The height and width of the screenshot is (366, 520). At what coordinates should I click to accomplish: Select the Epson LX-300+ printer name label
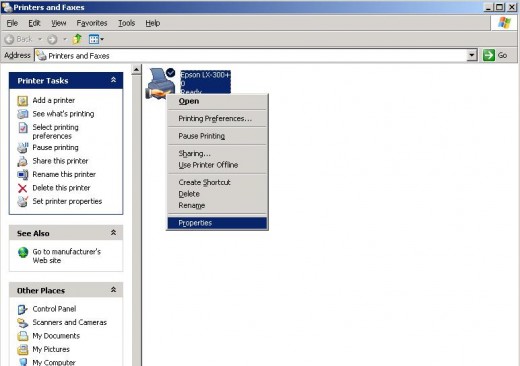(205, 82)
